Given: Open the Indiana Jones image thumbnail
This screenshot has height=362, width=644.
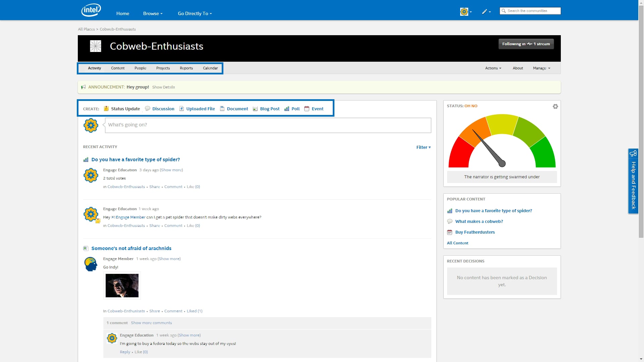Looking at the screenshot, I should [122, 286].
